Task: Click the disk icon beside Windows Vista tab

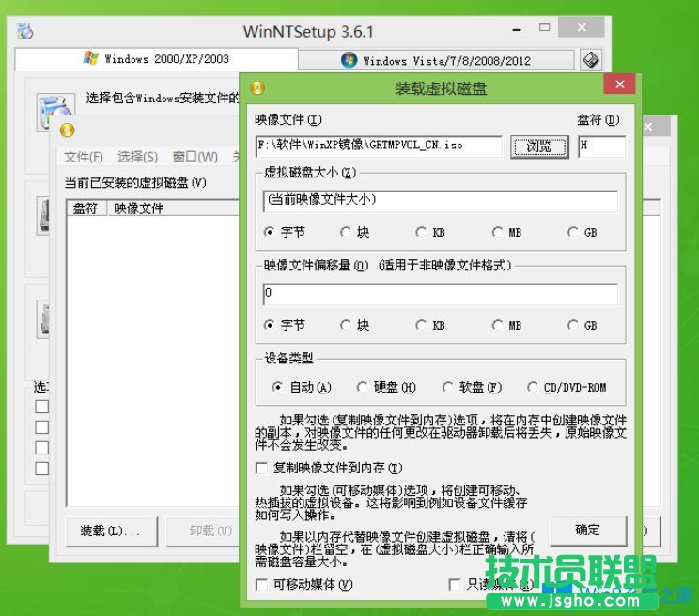Action: pos(591,60)
